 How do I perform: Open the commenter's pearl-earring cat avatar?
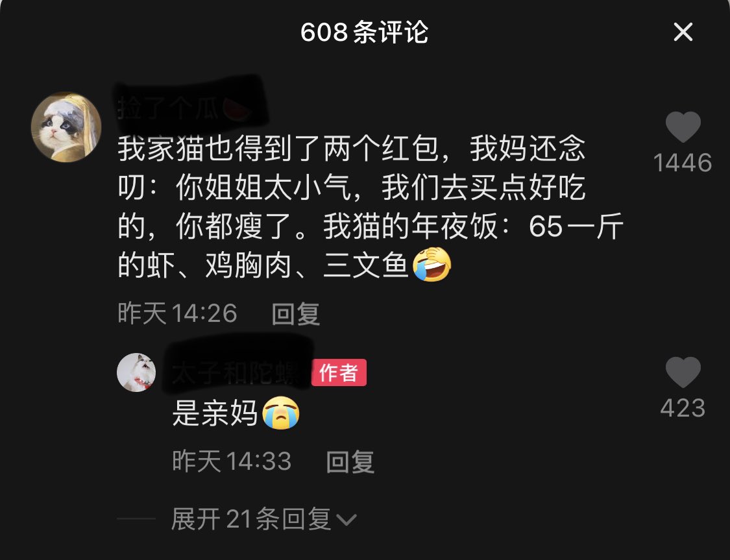pos(66,127)
